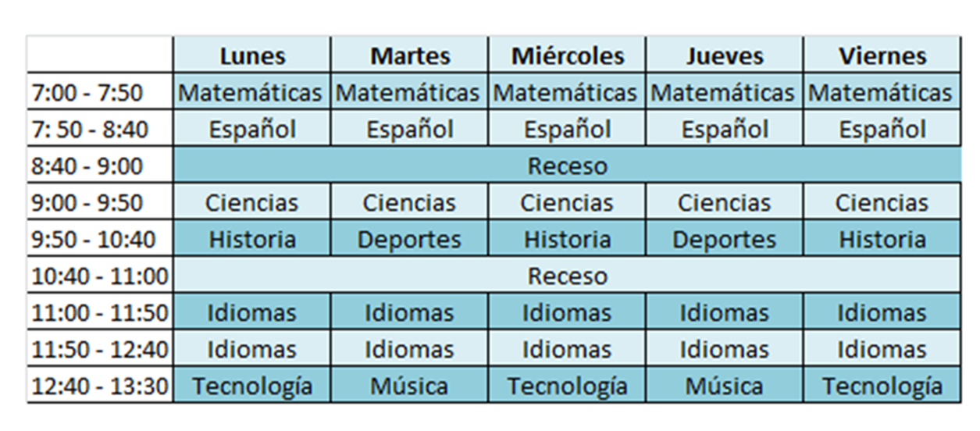This screenshot has width=980, height=431.
Task: Select the Lunes column header
Action: pos(251,55)
